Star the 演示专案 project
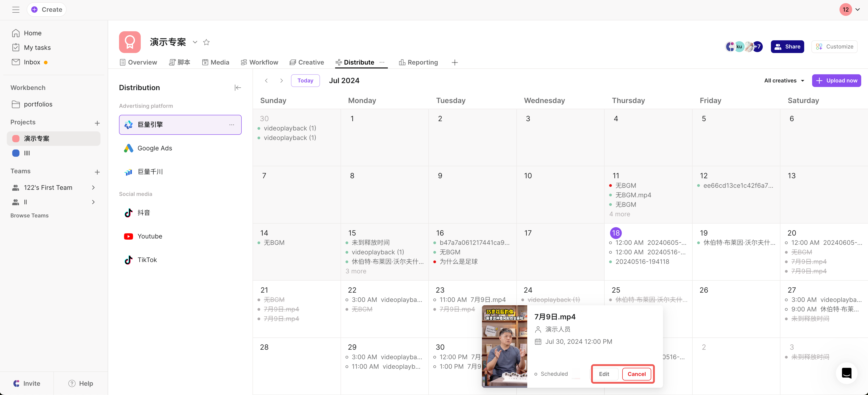This screenshot has height=395, width=868. 206,42
